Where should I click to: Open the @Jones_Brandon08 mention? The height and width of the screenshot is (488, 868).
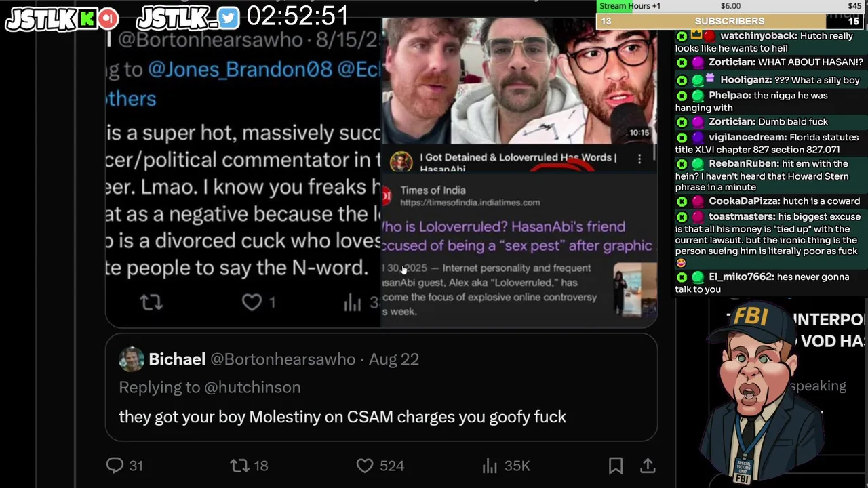[x=240, y=69]
